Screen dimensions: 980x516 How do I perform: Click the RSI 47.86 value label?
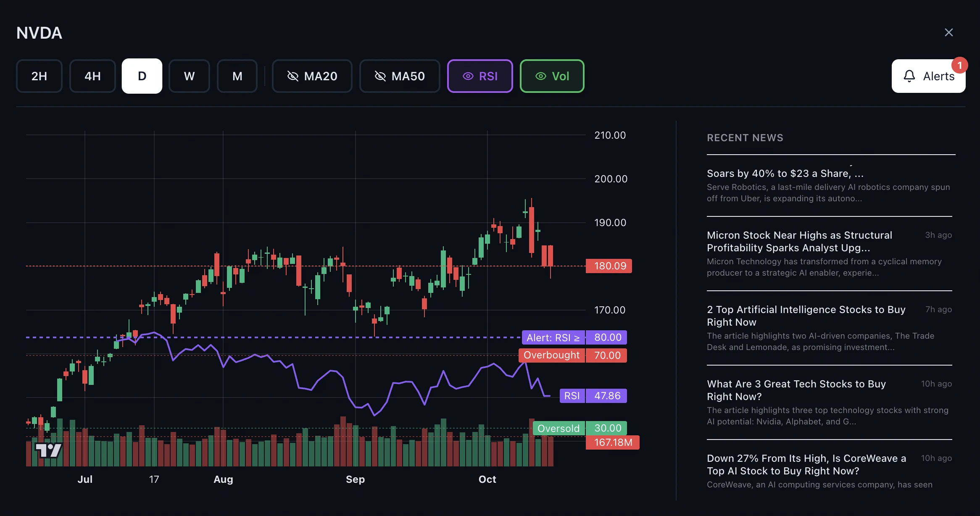[x=593, y=395]
